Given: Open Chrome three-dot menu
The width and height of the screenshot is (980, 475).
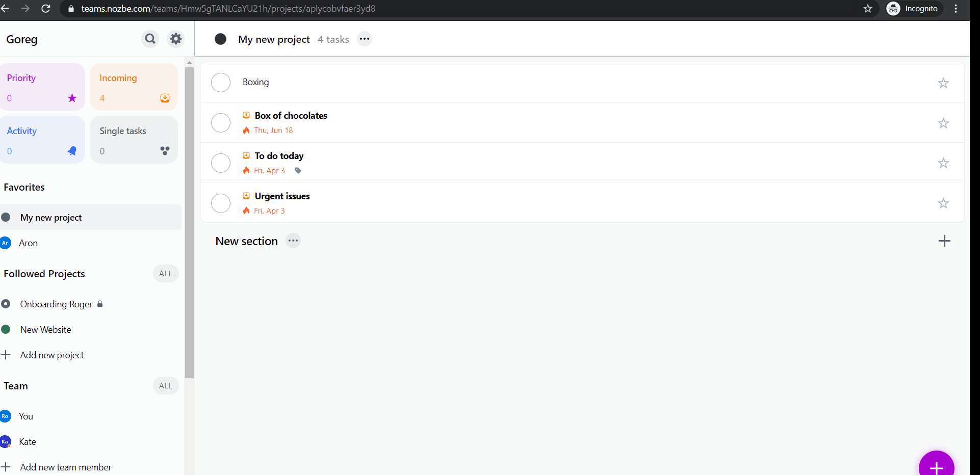Looking at the screenshot, I should pos(956,9).
